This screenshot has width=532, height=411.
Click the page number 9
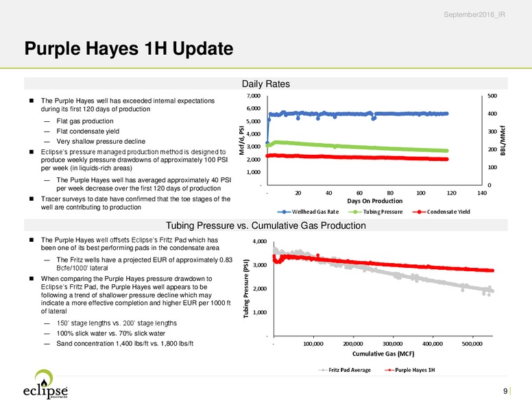[x=505, y=391]
